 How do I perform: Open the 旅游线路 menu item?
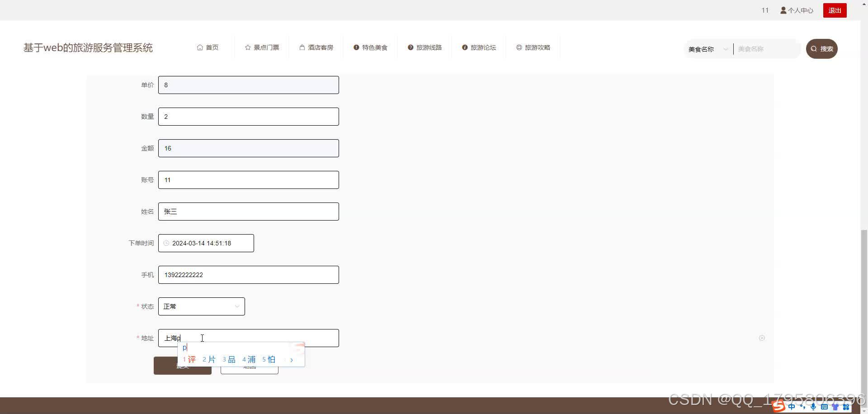coord(425,47)
